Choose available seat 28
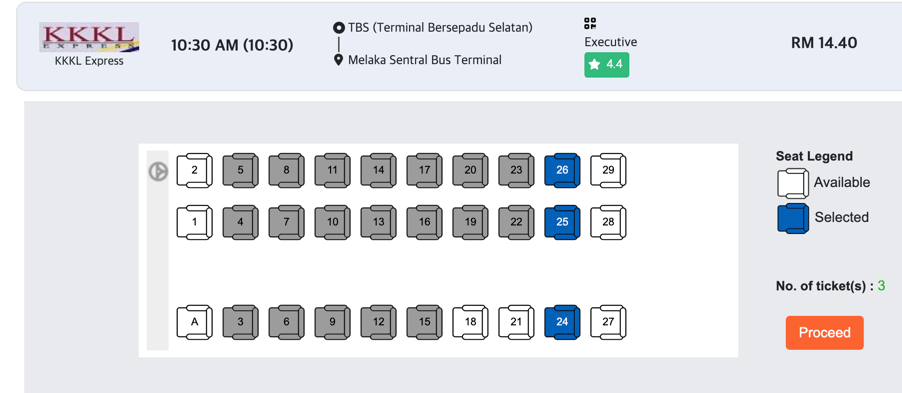Viewport: 902px width, 393px height. [x=609, y=222]
